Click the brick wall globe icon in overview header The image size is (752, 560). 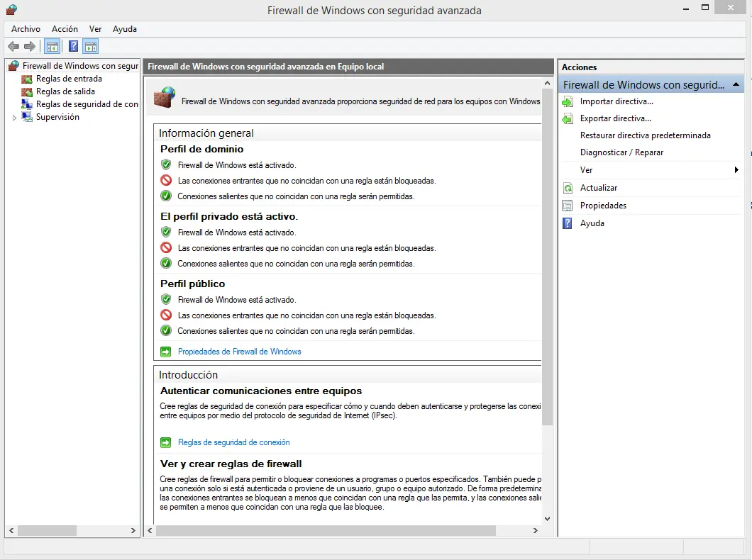tap(165, 97)
